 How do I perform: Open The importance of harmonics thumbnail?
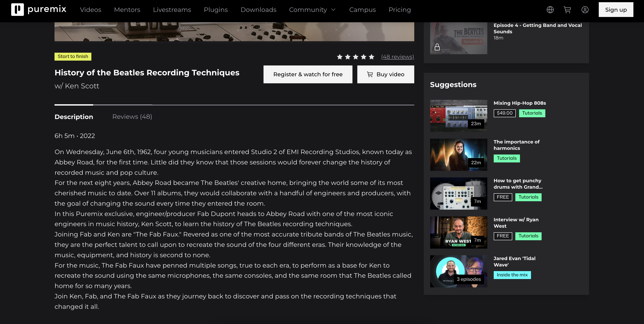pyautogui.click(x=458, y=155)
